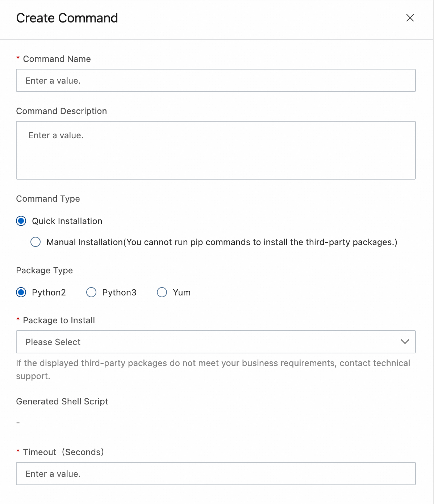Click the chevron arrow in Please Select box
Viewport: 434px width, 504px height.
[x=405, y=342]
